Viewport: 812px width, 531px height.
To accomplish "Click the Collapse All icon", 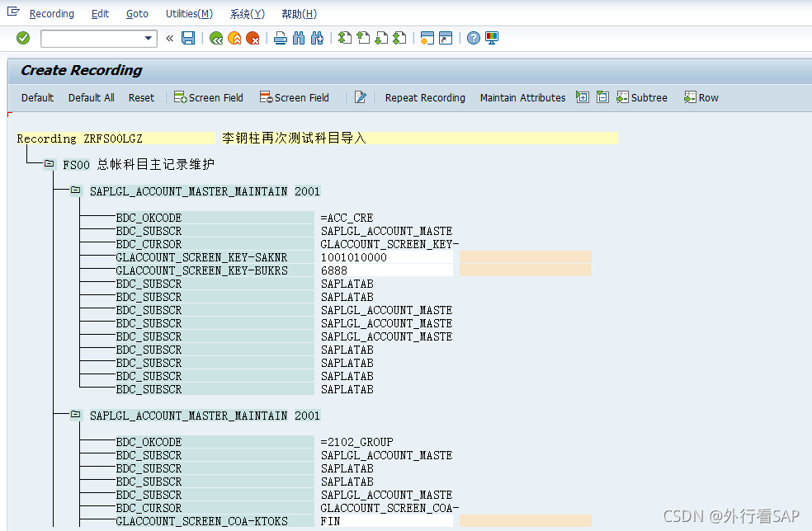I will point(602,96).
